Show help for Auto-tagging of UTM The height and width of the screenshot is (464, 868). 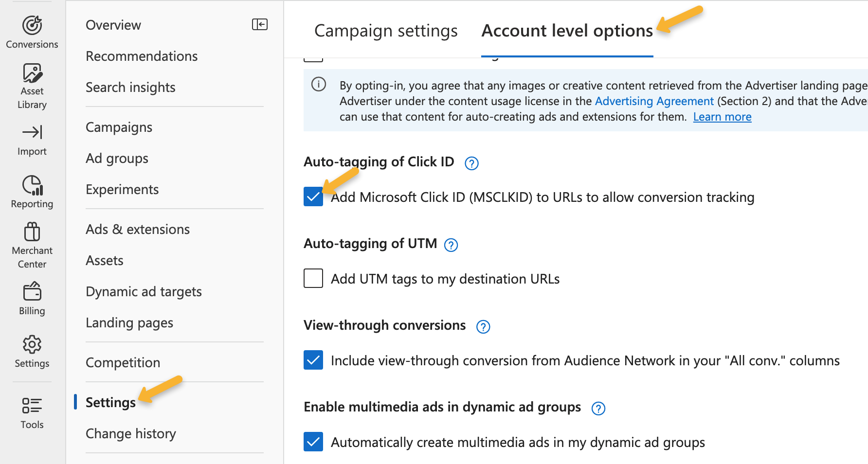[451, 245]
